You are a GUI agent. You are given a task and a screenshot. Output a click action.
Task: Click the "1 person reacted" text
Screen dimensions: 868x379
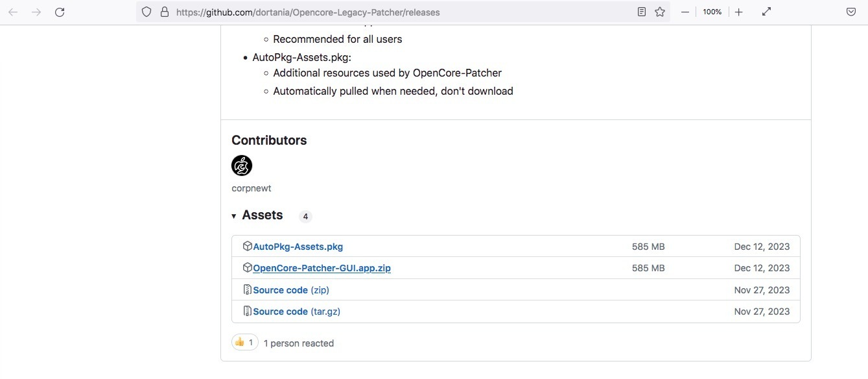[x=299, y=343]
